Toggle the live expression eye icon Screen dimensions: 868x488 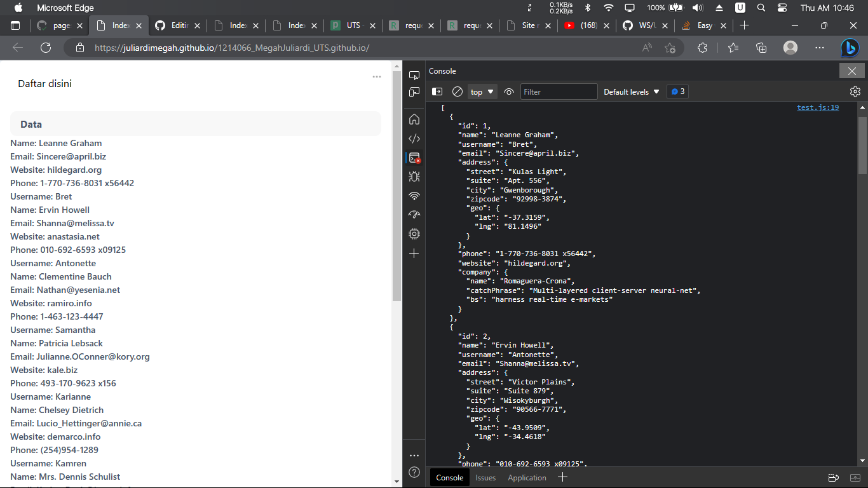pos(508,91)
